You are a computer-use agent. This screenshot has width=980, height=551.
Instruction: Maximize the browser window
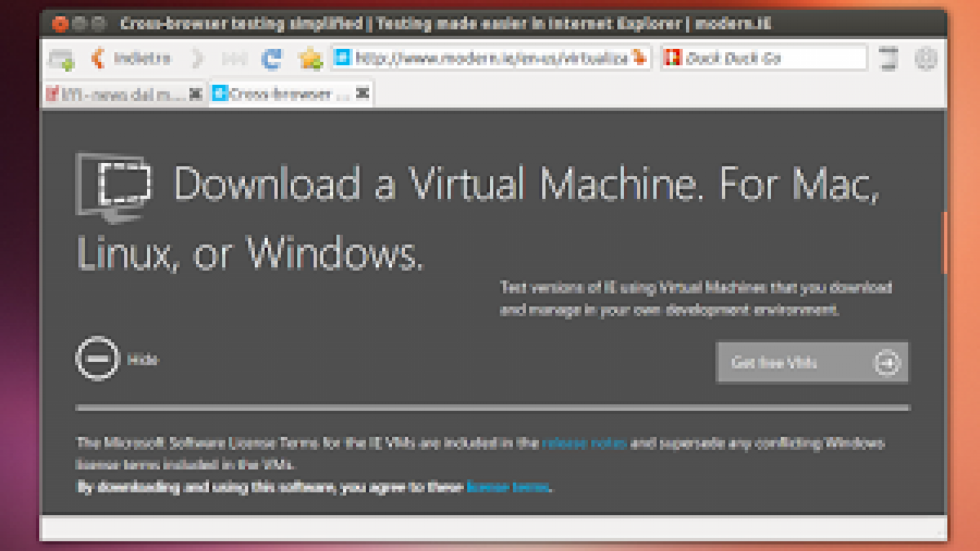coord(98,24)
